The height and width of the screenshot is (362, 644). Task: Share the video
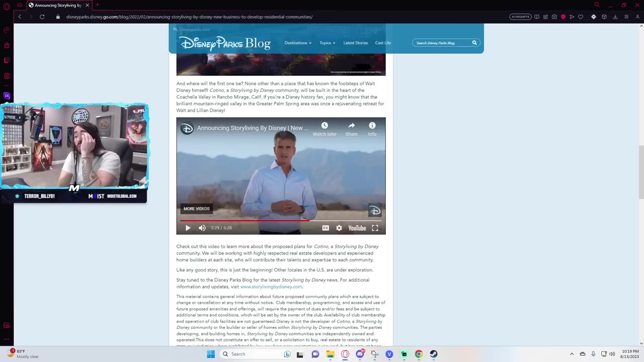[x=351, y=129]
